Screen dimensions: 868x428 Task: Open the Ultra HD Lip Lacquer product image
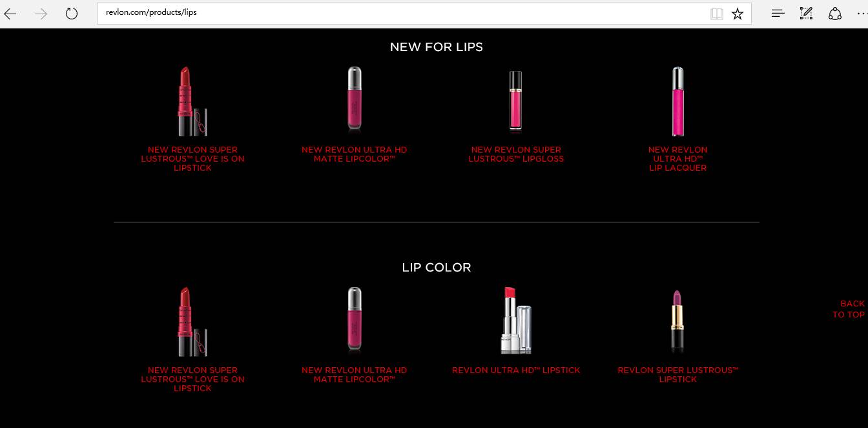[677, 101]
